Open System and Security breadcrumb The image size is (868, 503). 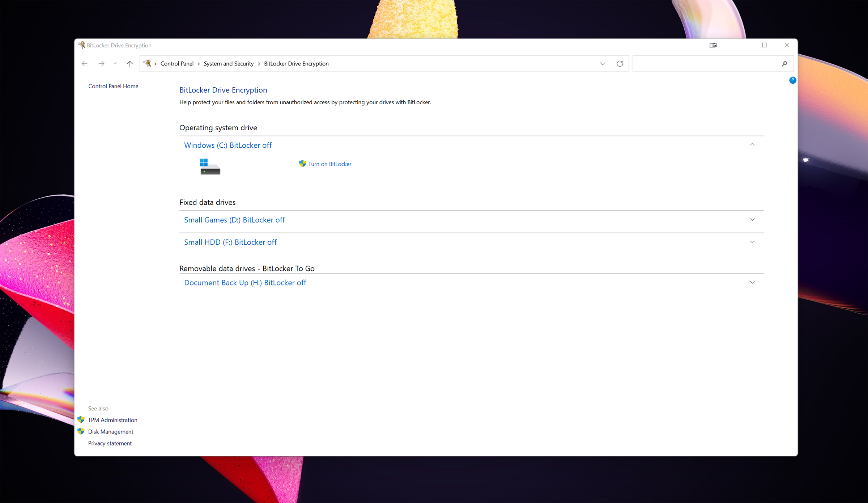(229, 64)
